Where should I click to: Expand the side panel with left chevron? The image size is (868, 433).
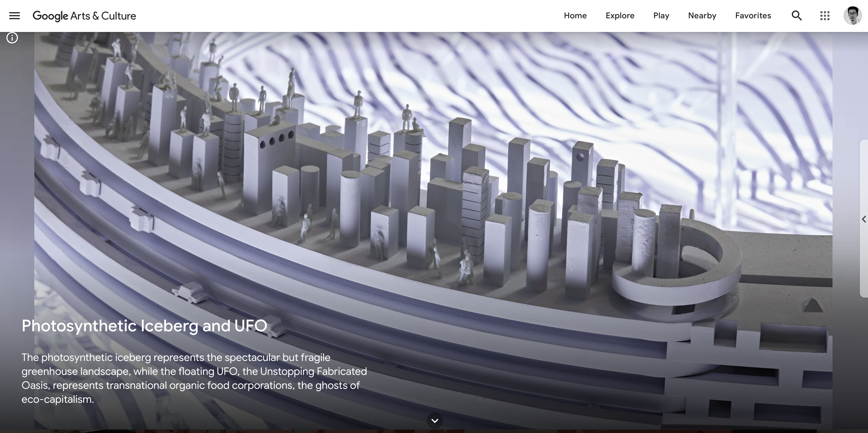point(864,219)
